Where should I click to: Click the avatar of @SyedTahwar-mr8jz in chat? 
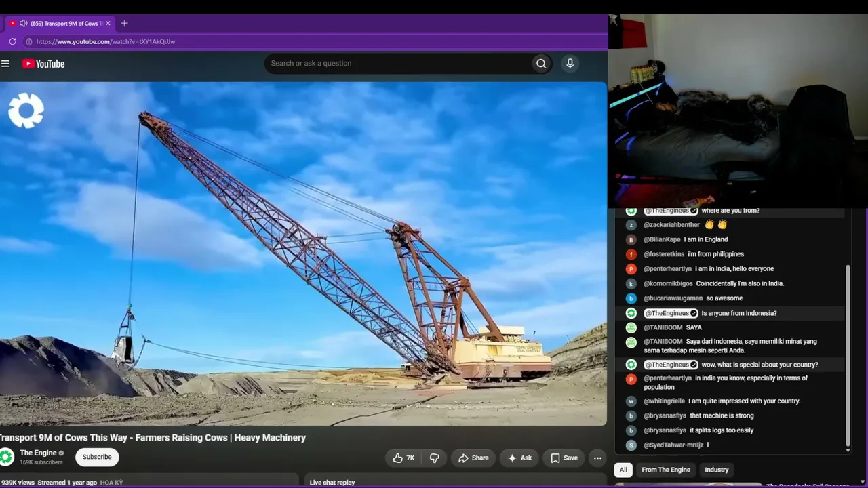click(631, 445)
